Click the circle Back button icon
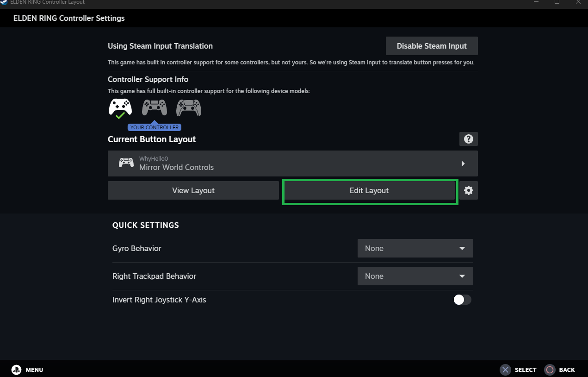Viewport: 588px width, 377px height. coord(550,370)
